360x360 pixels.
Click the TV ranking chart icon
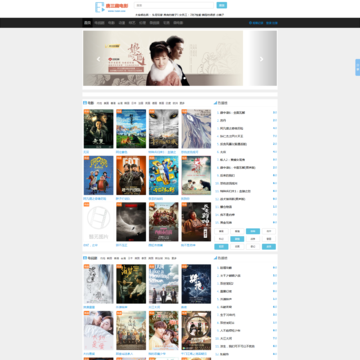coord(215,258)
